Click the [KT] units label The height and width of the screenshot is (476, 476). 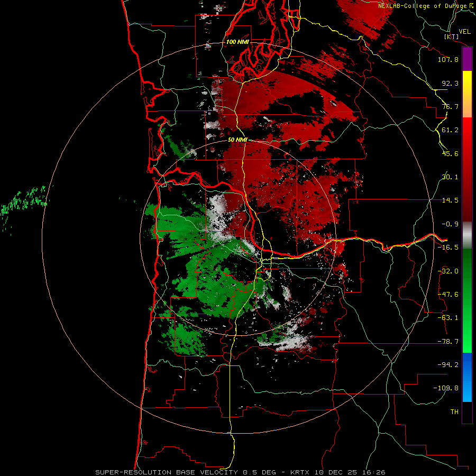coord(452,36)
